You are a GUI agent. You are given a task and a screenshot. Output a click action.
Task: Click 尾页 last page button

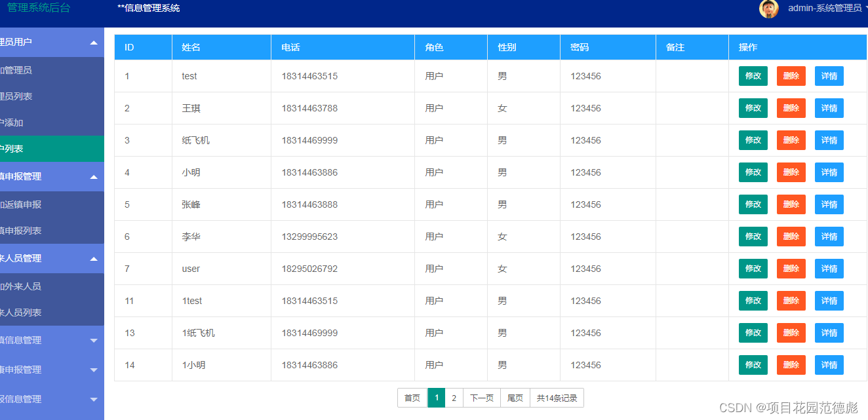(515, 398)
